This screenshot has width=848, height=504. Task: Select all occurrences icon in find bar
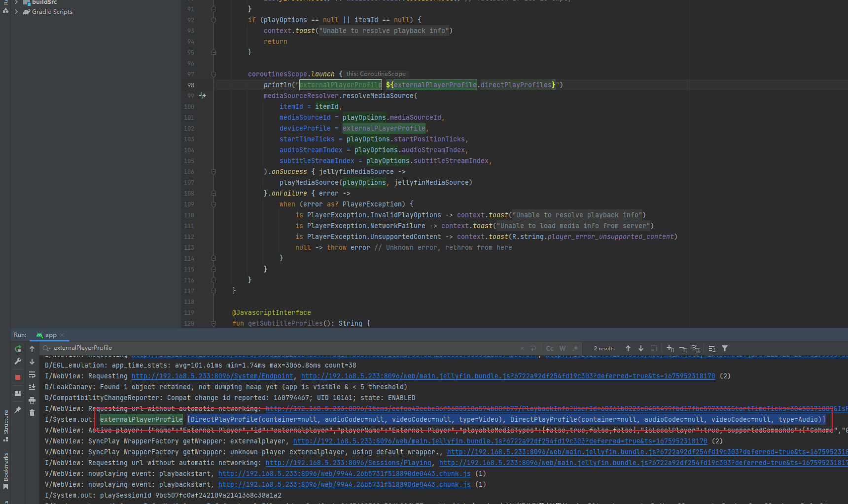pos(696,348)
